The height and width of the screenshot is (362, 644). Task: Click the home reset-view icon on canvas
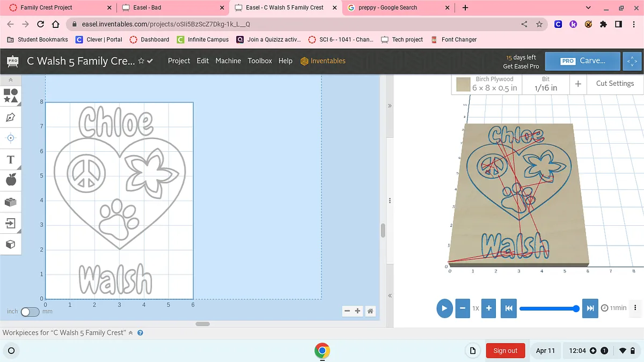(x=370, y=311)
